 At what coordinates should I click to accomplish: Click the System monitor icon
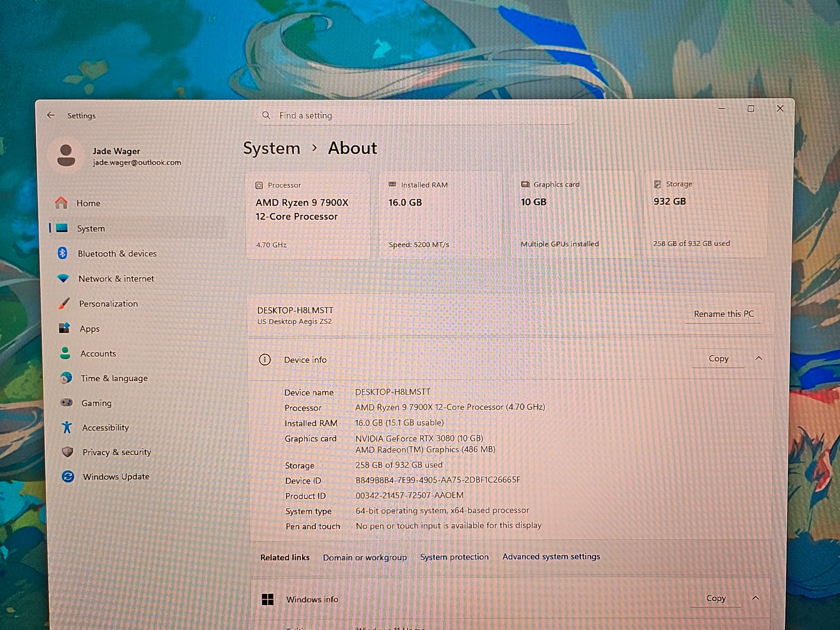click(62, 228)
